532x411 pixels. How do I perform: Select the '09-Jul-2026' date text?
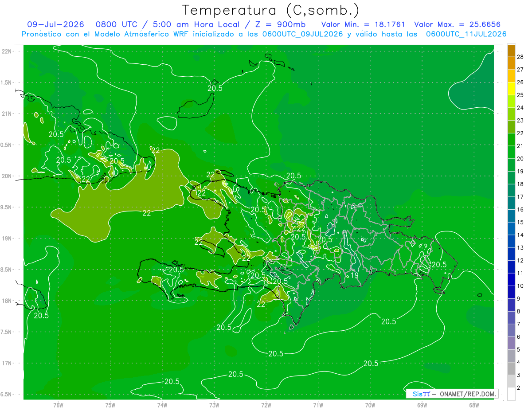(x=55, y=24)
